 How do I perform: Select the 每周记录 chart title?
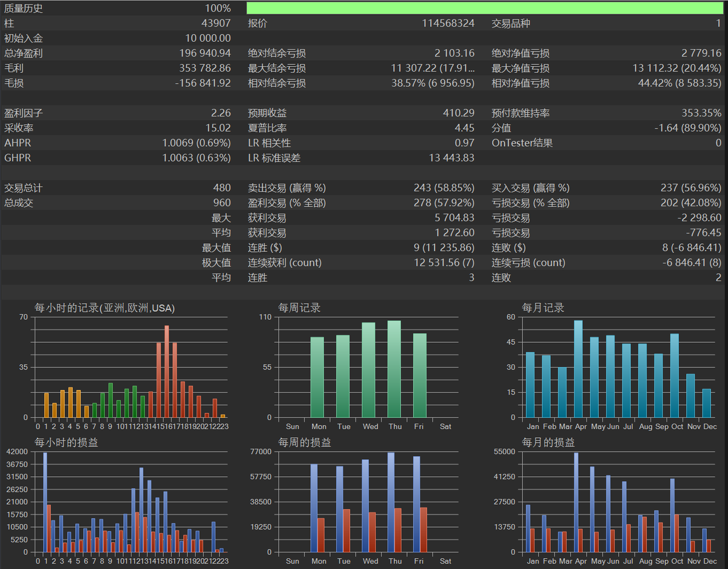click(x=300, y=308)
